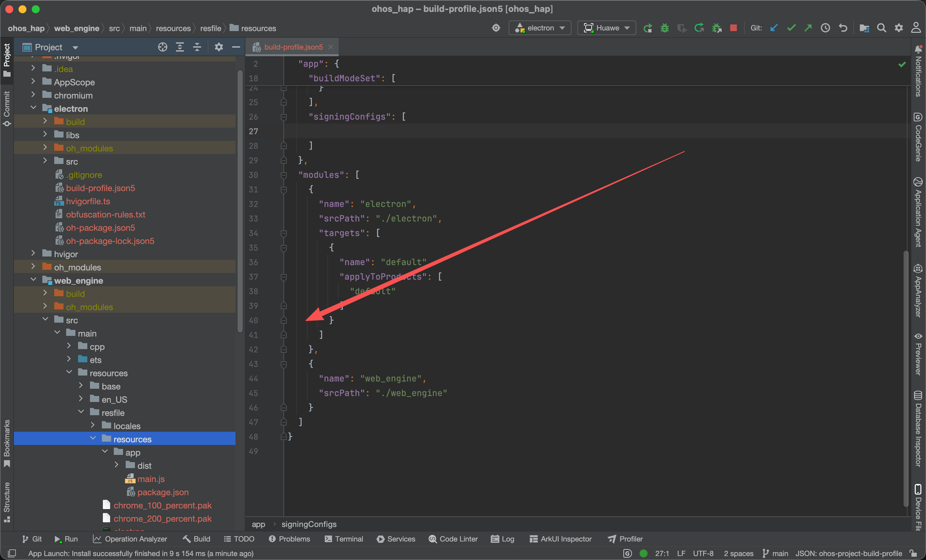Open the project structure folder icon
The width and height of the screenshot is (926, 560).
point(864,28)
